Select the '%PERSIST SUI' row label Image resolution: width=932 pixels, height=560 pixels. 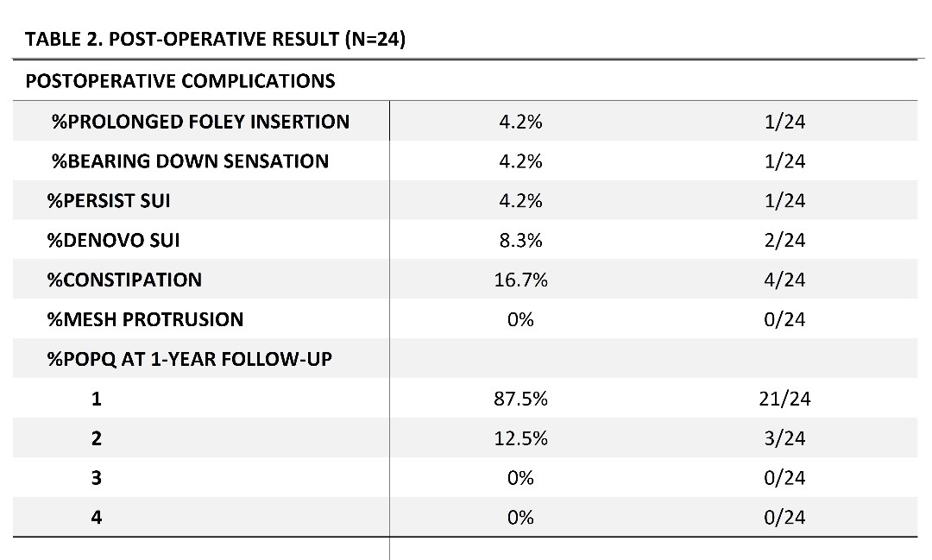click(x=108, y=201)
